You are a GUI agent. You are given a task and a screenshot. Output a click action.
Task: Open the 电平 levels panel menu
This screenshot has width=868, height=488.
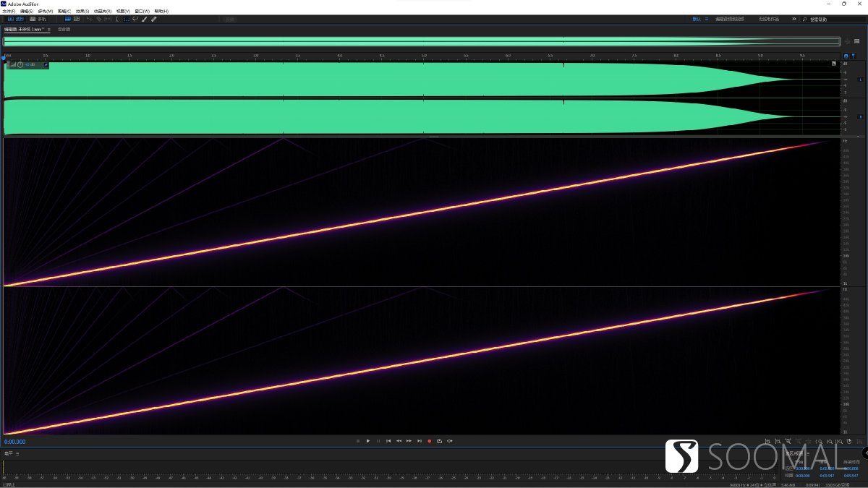18,453
